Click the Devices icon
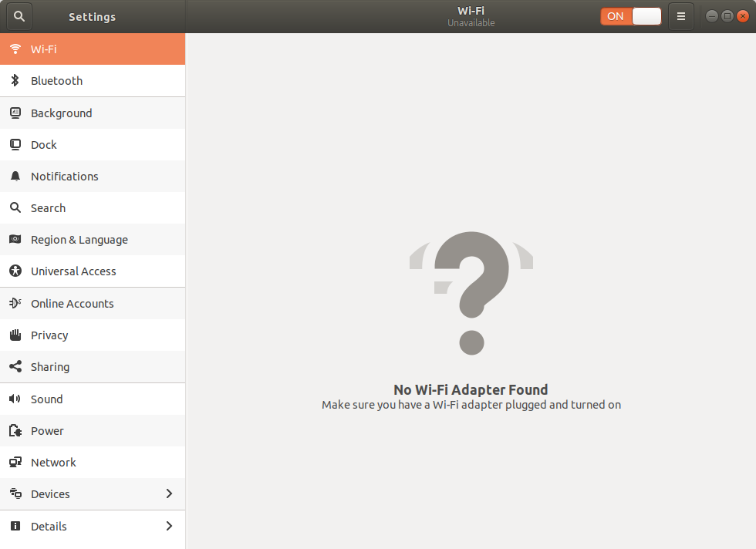Viewport: 756px width, 549px height. 15,493
